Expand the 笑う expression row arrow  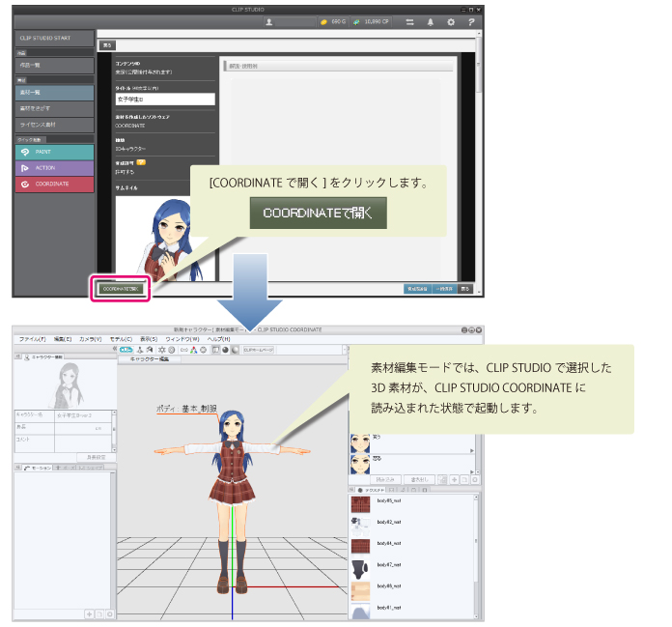pyautogui.click(x=472, y=451)
